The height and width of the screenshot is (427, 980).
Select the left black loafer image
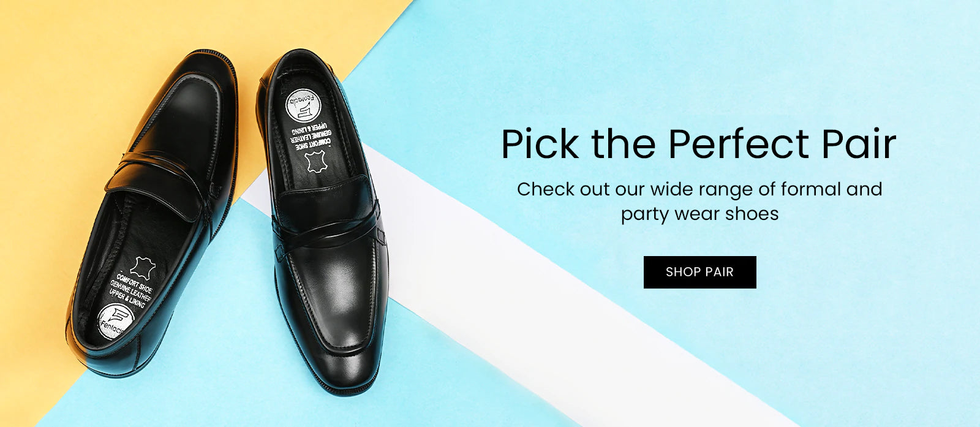[x=151, y=213]
